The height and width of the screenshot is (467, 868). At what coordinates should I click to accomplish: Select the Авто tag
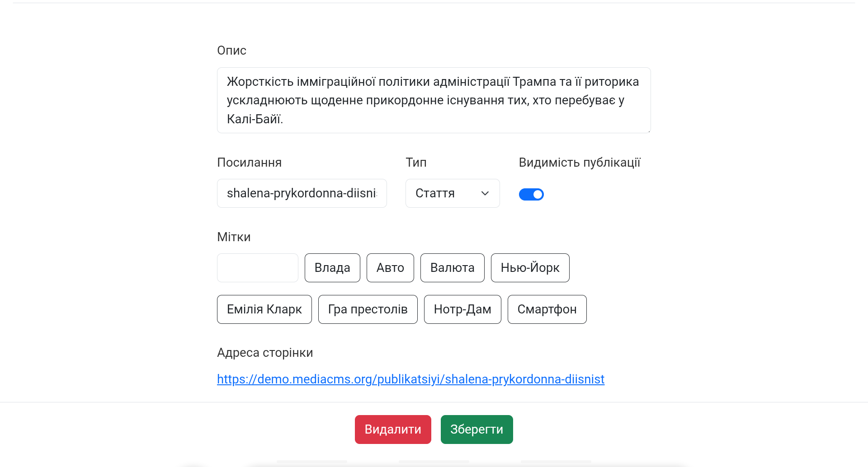pyautogui.click(x=390, y=268)
